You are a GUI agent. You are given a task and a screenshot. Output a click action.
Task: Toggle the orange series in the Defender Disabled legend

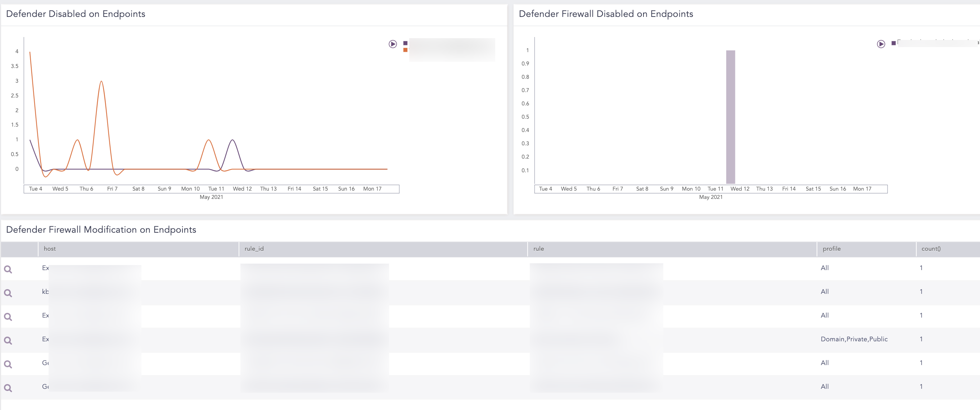405,50
